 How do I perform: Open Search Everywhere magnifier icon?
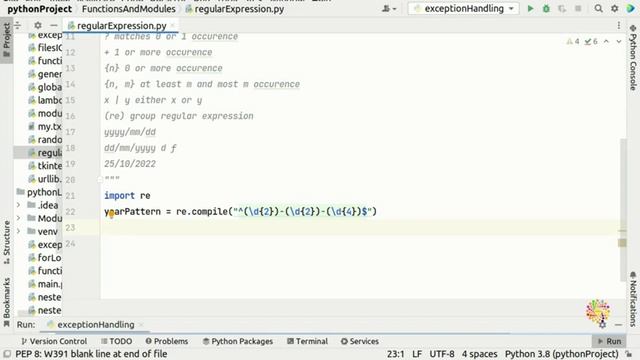598,9
